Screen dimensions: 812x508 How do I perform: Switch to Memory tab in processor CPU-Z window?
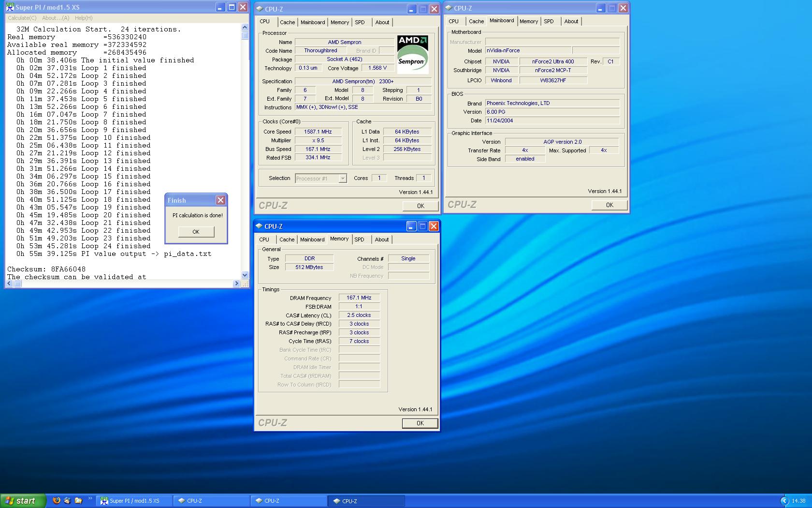tap(340, 22)
